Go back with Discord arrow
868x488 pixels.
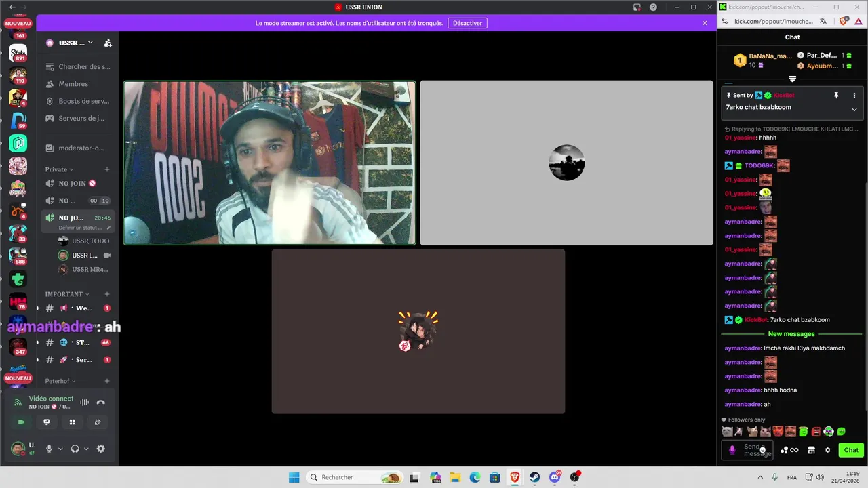[12, 7]
